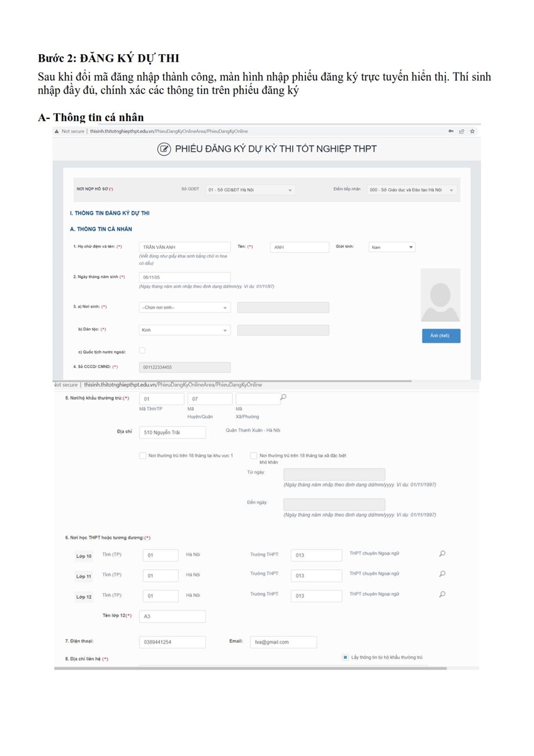Click the bookmark star icon in address bar
This screenshot has width=534, height=756.
(472, 131)
